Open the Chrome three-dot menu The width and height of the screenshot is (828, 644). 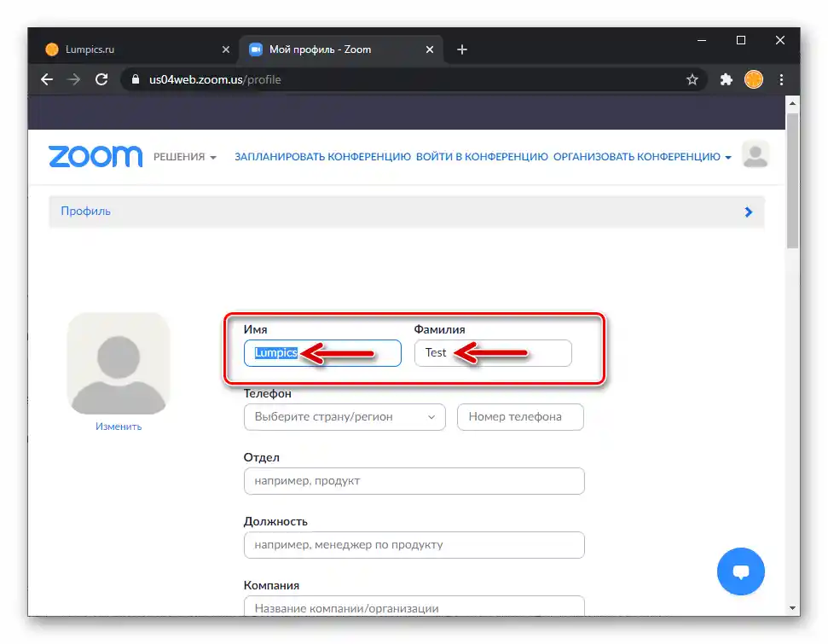pyautogui.click(x=782, y=80)
